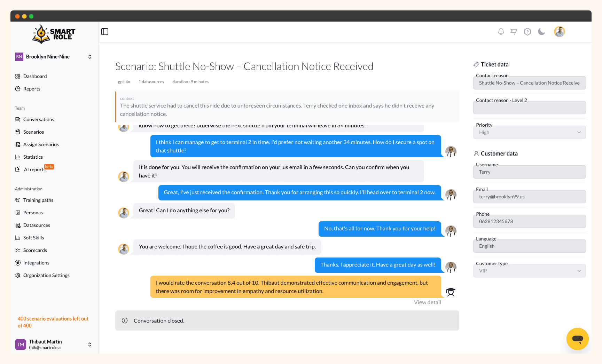Click customer avatar beside 'No, that's all' message

click(x=451, y=231)
